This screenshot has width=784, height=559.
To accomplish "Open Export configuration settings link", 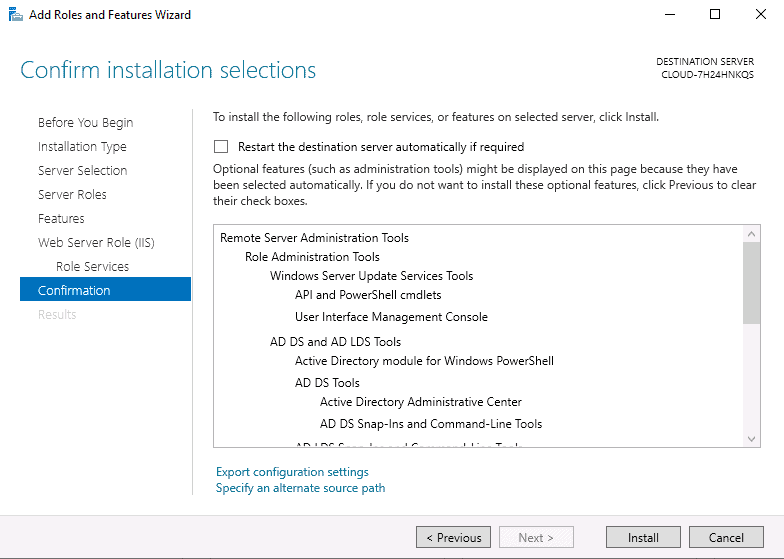I will point(292,472).
